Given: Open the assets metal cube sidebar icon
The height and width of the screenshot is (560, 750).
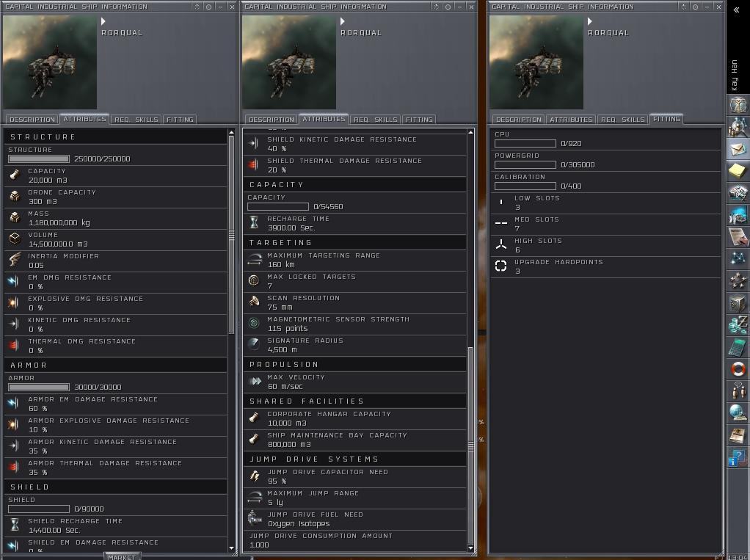Looking at the screenshot, I should point(738,302).
